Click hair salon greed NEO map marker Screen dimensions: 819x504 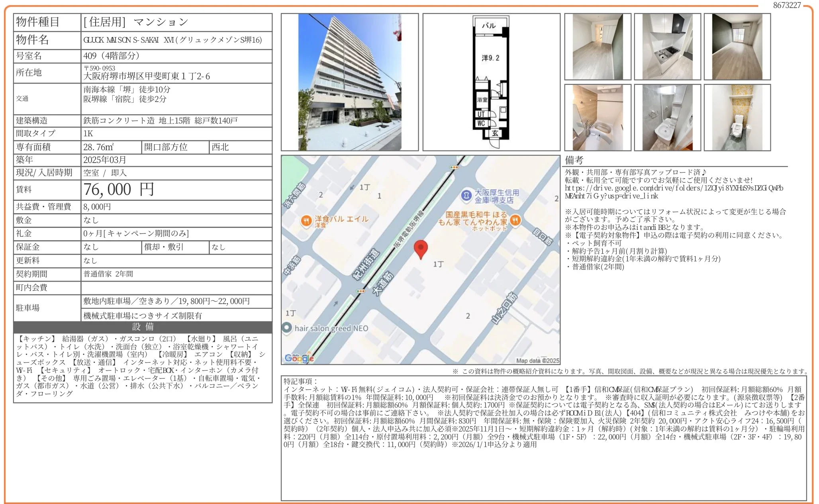pyautogui.click(x=287, y=328)
